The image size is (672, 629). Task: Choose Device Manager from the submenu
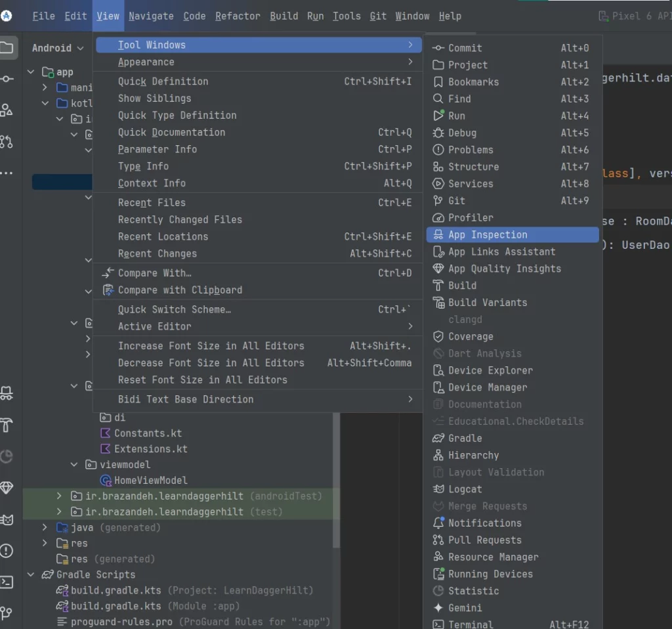(x=487, y=387)
